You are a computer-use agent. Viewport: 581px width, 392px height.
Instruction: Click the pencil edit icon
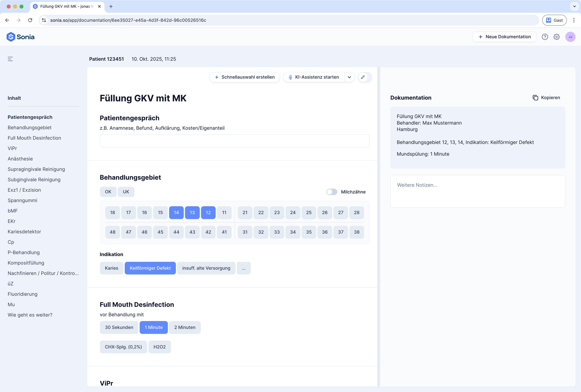coord(363,77)
